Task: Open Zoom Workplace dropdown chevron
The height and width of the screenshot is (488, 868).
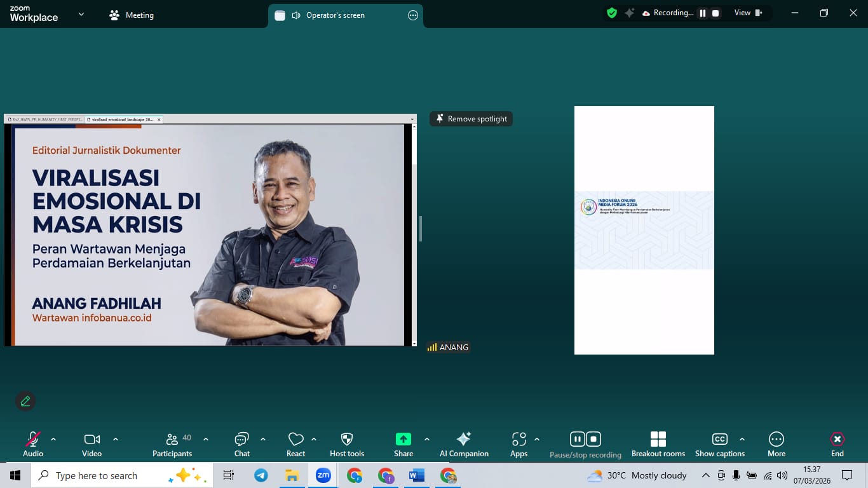Action: pos(81,14)
